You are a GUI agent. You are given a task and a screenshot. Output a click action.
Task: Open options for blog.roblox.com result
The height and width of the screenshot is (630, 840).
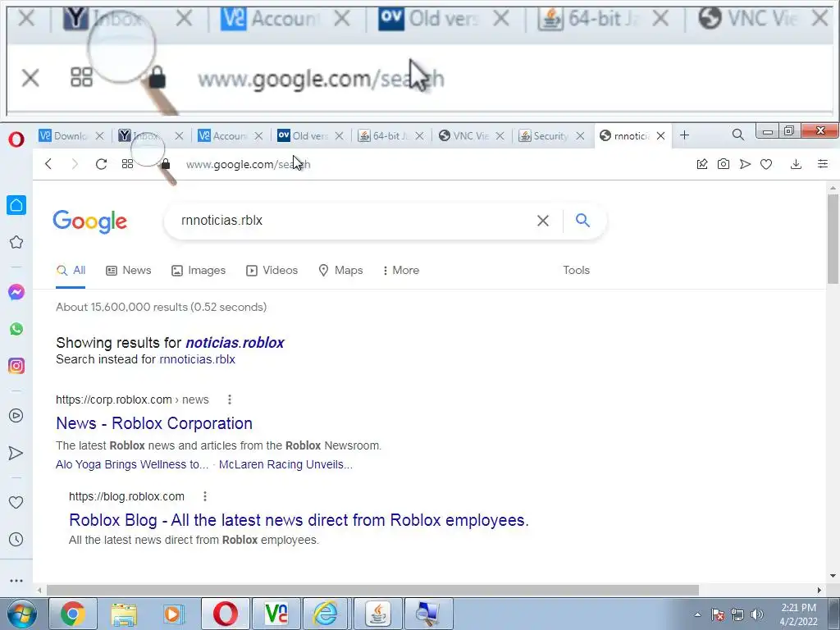point(204,496)
